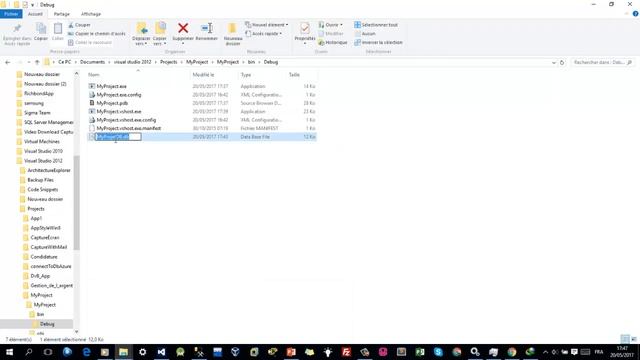
Task: Select Virtual Machines folder in tree
Action: [42, 142]
